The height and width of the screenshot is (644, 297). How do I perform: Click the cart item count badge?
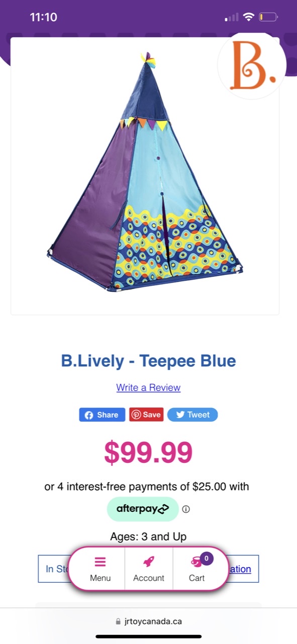point(207,558)
